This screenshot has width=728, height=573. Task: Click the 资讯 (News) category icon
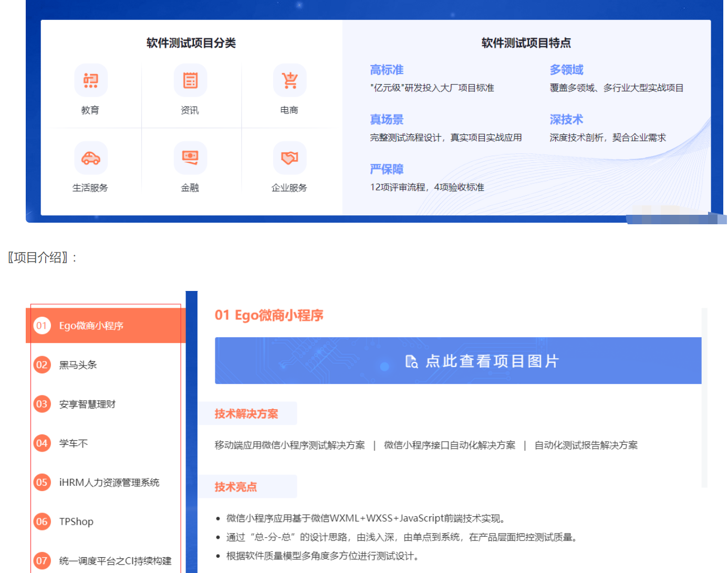tap(190, 80)
